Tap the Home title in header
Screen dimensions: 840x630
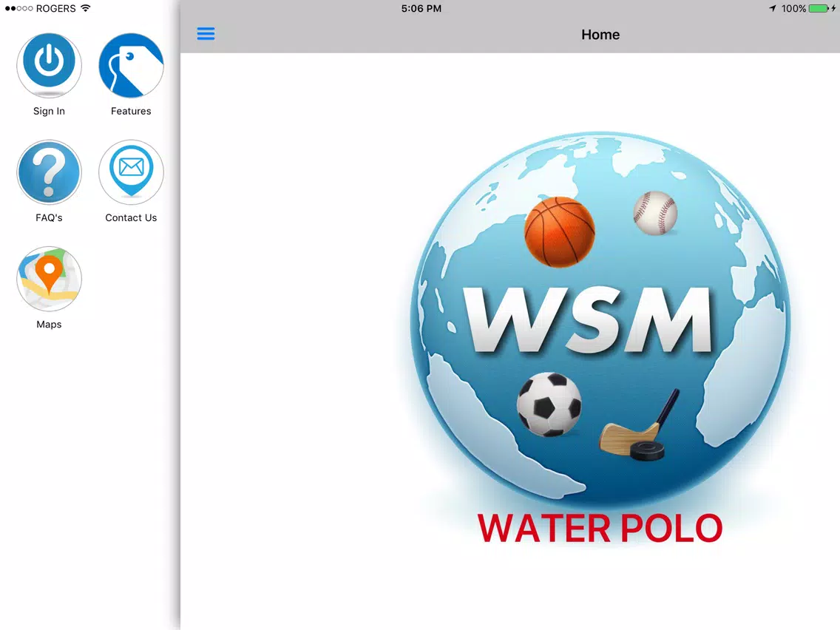(600, 34)
